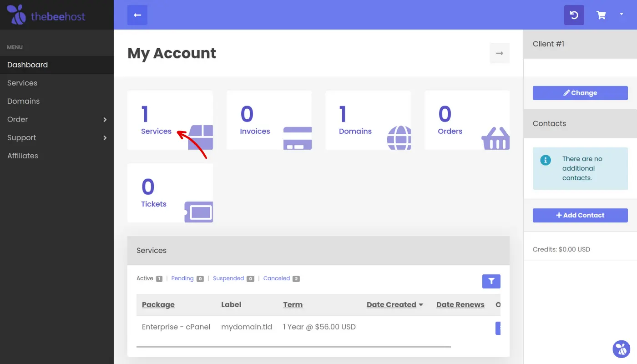This screenshot has width=637, height=364.
Task: Click the undo/refresh icon in top bar
Action: pos(574,15)
